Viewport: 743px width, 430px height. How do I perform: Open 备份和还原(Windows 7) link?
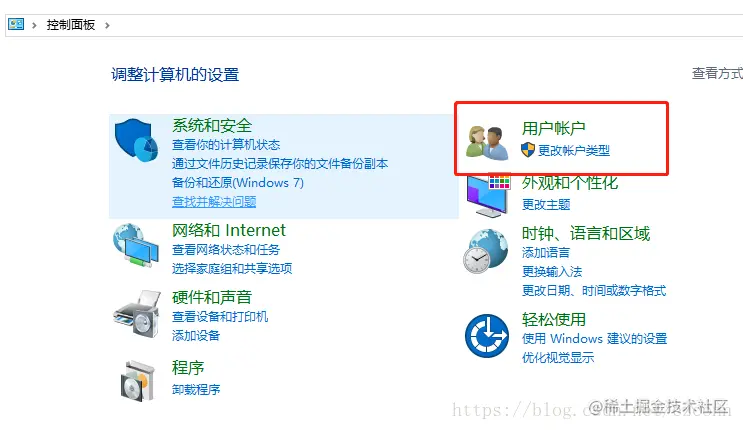click(x=238, y=183)
